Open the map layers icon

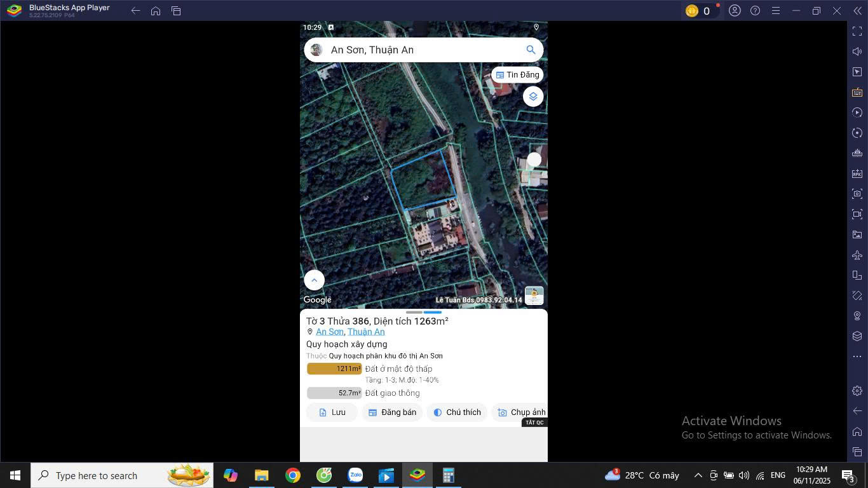533,97
